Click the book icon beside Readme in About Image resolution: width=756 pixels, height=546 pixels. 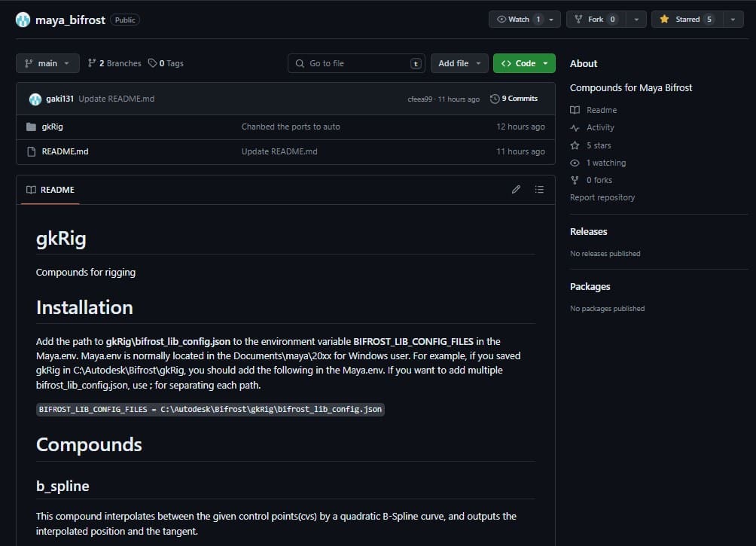tap(575, 110)
